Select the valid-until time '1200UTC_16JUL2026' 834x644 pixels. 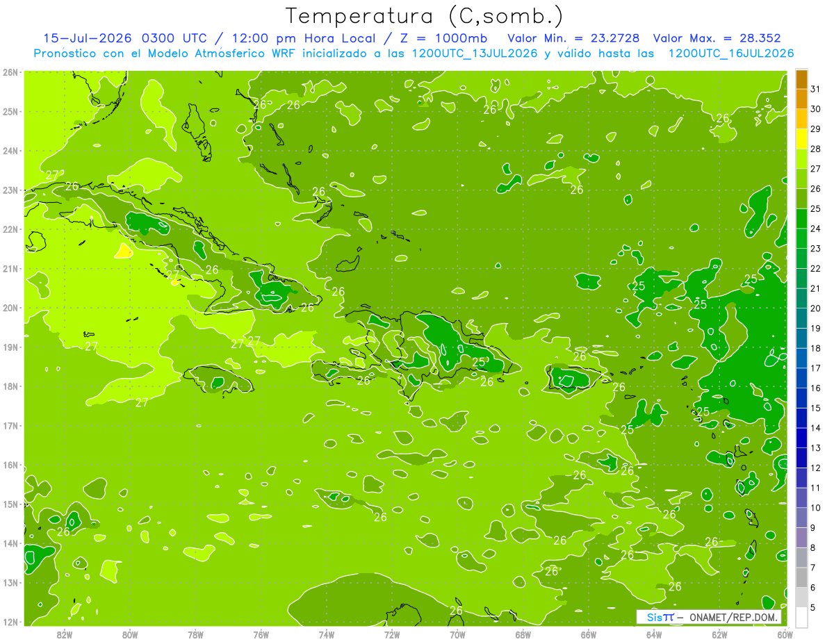[730, 53]
